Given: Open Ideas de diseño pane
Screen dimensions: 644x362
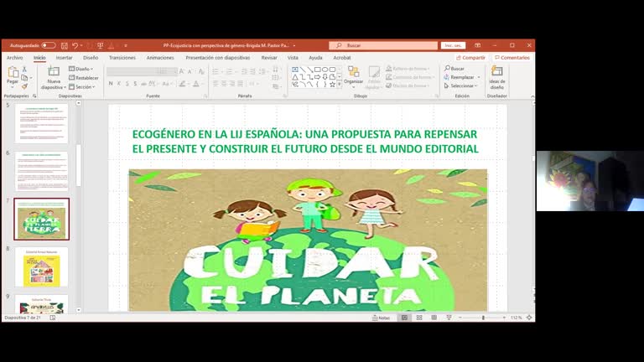Looking at the screenshot, I should pos(497,77).
